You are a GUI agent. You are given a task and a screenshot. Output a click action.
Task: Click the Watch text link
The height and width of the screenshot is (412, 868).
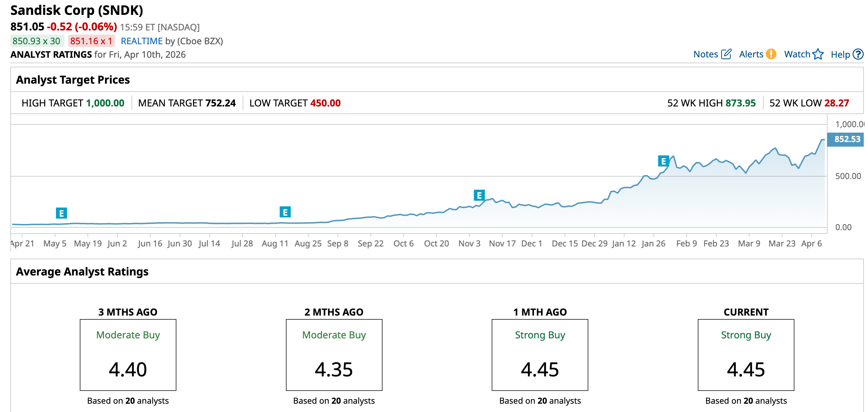(x=797, y=54)
